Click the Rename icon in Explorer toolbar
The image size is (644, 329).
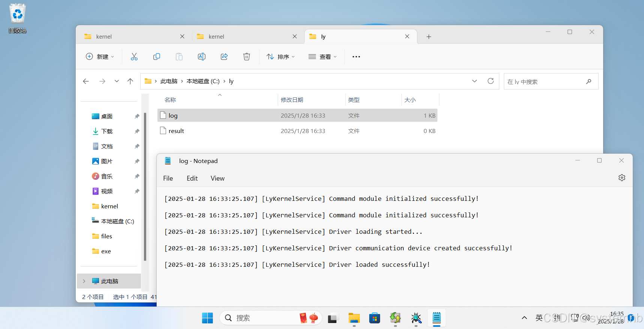pyautogui.click(x=202, y=57)
